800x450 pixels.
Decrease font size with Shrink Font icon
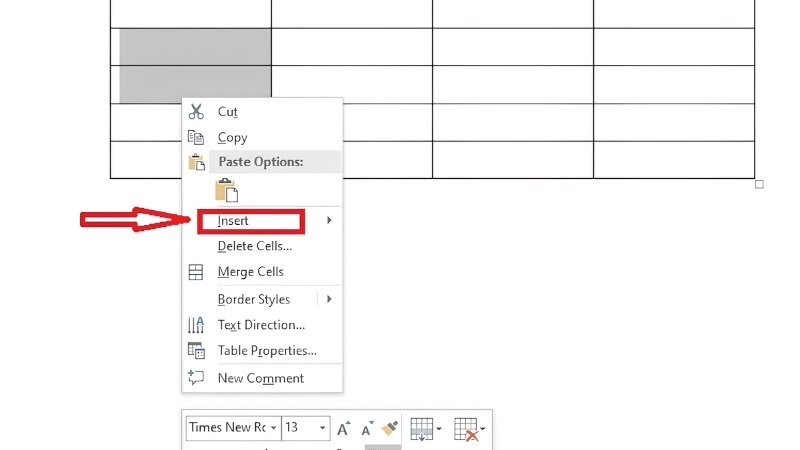tap(367, 429)
